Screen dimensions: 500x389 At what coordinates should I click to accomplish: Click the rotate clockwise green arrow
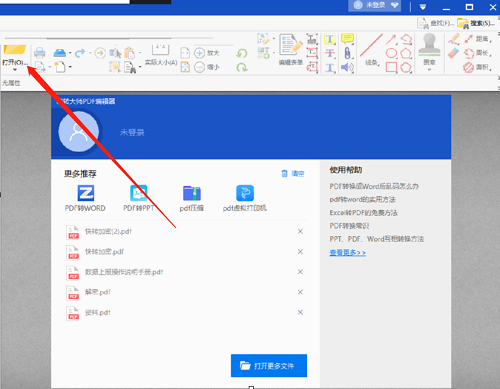point(242,67)
